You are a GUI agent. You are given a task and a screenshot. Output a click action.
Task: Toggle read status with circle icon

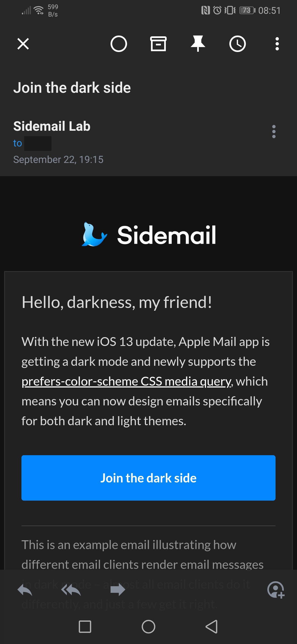click(119, 44)
